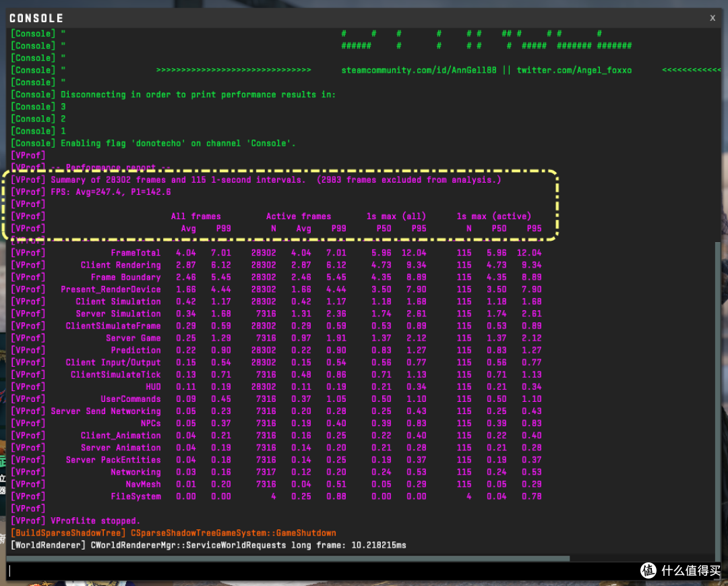Click the '1s max (active)' column header
Image resolution: width=728 pixels, height=586 pixels.
tap(493, 216)
